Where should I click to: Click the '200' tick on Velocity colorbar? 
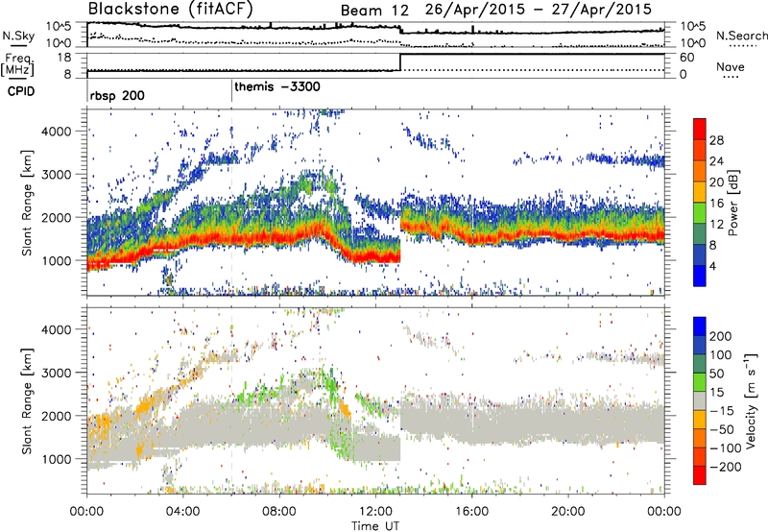point(721,336)
